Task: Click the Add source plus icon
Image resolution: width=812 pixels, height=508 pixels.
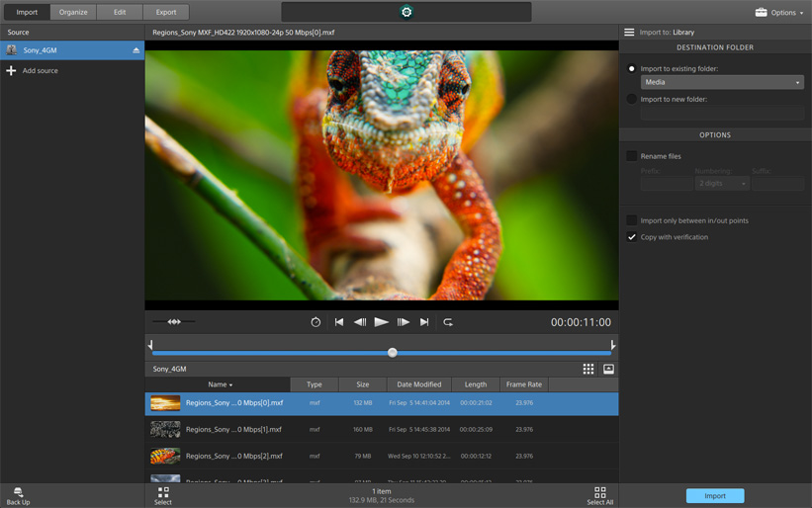Action: point(11,70)
